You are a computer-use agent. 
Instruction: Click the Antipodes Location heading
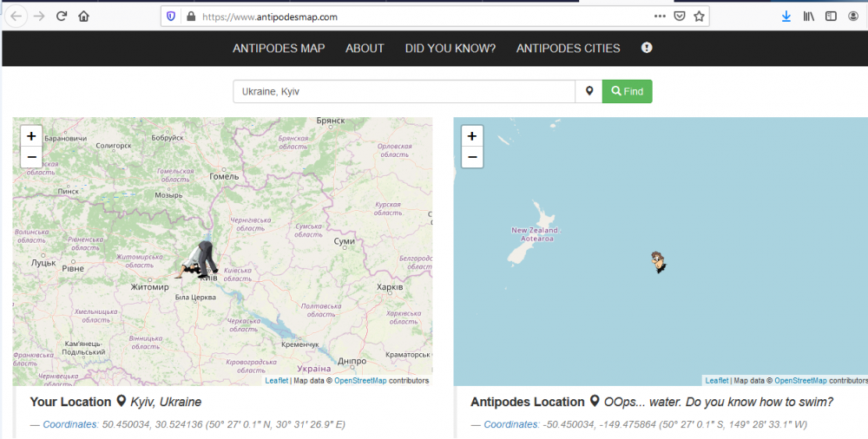click(528, 402)
